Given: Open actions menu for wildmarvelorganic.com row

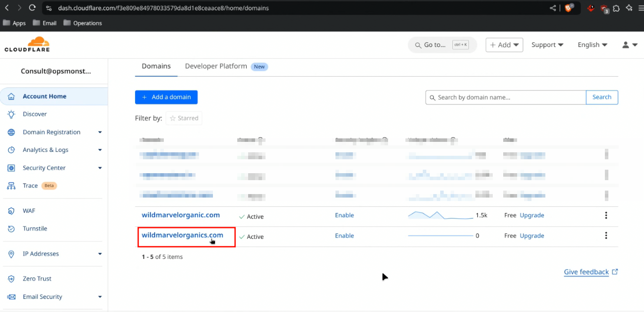Looking at the screenshot, I should pos(606,215).
